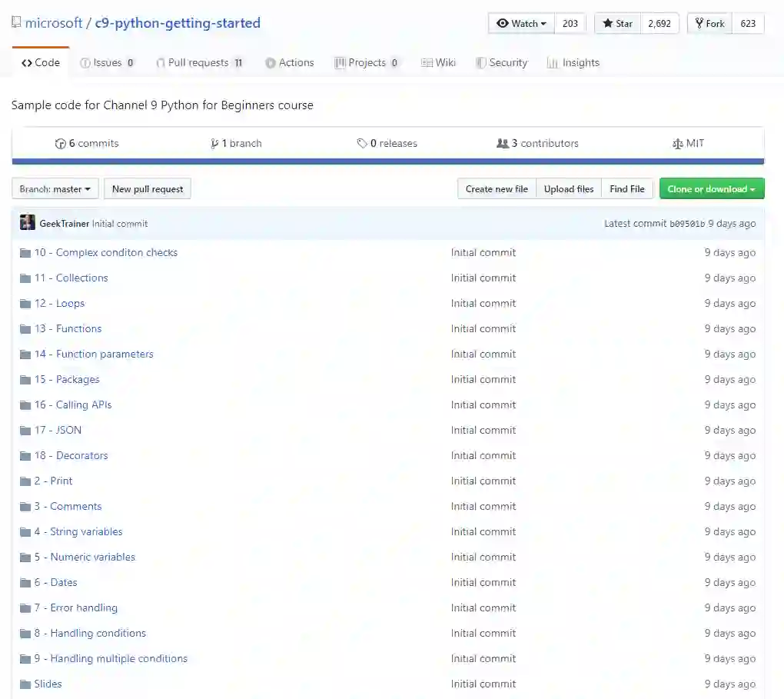The image size is (784, 699).
Task: Open the microsoft organization link
Action: pos(54,23)
